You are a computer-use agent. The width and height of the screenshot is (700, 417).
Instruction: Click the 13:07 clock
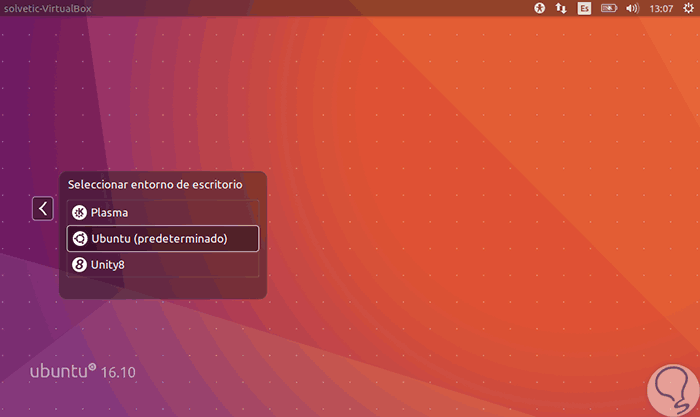point(661,8)
